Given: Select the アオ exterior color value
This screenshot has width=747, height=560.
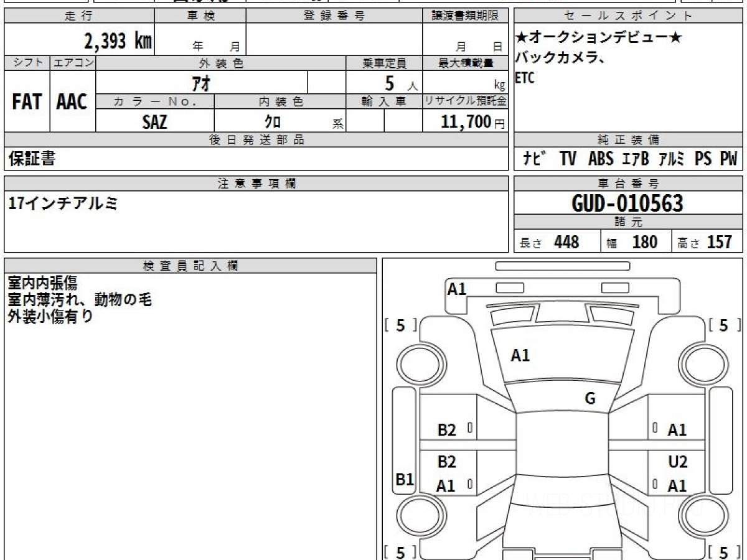Looking at the screenshot, I should pyautogui.click(x=202, y=82).
